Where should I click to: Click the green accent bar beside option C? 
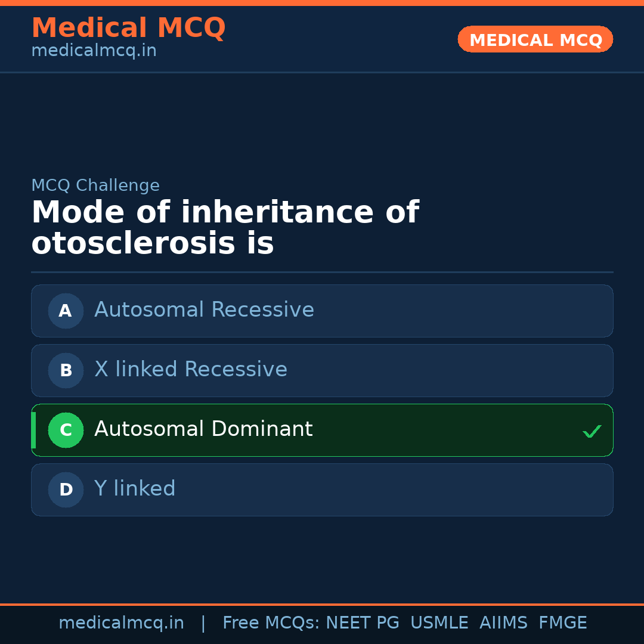pos(33,430)
